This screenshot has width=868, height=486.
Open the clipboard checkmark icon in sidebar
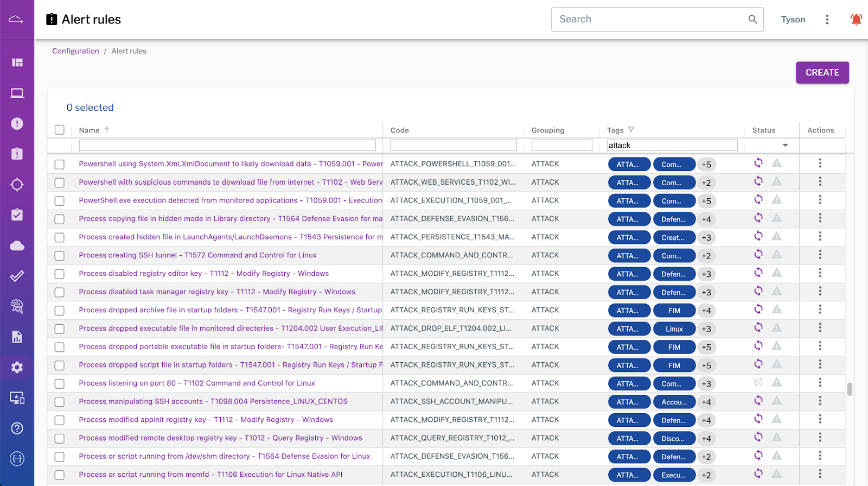17,215
